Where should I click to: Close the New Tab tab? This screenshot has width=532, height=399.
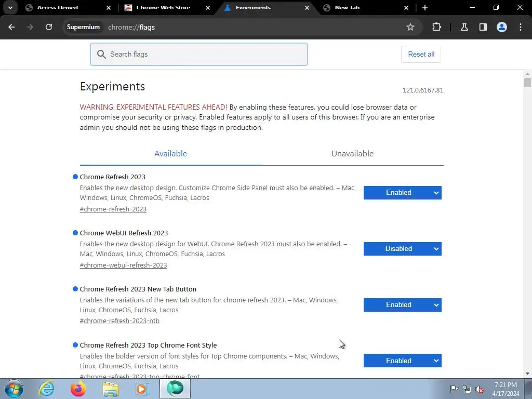pyautogui.click(x=406, y=7)
